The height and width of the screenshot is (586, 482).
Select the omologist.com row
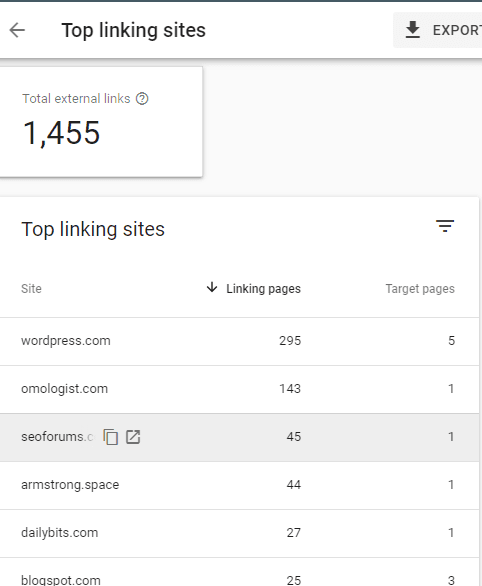tap(239, 389)
